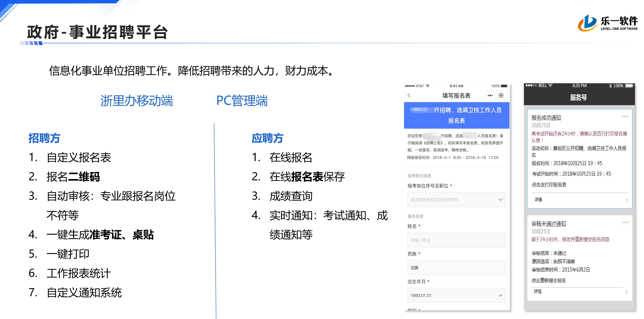
Task: Click 审核结果：未通过 text
Action: (549, 253)
